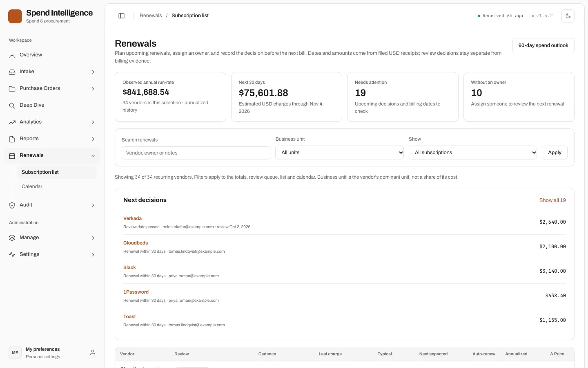
Task: Click the Spend Intelligence orange logo
Action: coord(15,16)
